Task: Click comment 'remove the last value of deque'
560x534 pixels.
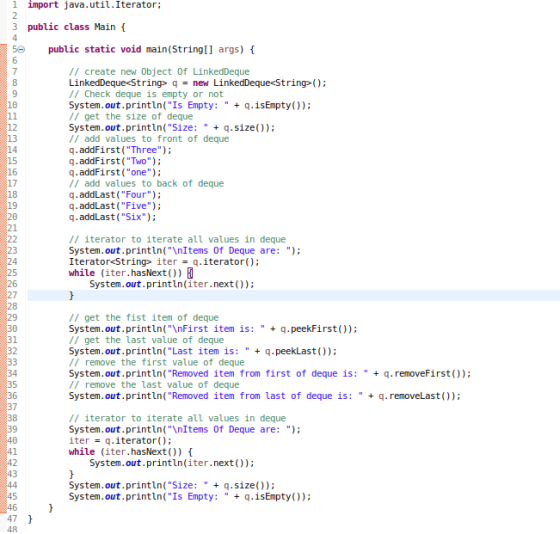Action: 154,385
